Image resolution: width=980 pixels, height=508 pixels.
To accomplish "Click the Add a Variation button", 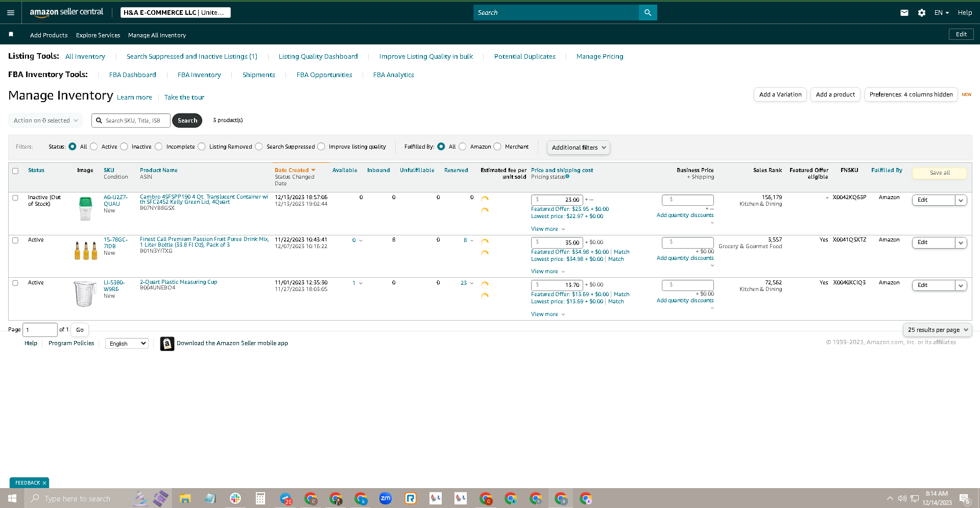I will [780, 94].
